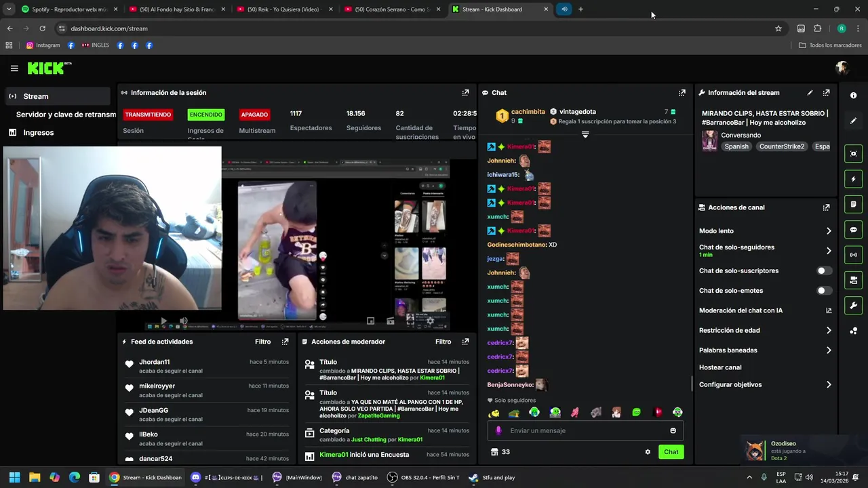The width and height of the screenshot is (868, 488).
Task: Click the play button under the stream preview
Action: (x=163, y=321)
